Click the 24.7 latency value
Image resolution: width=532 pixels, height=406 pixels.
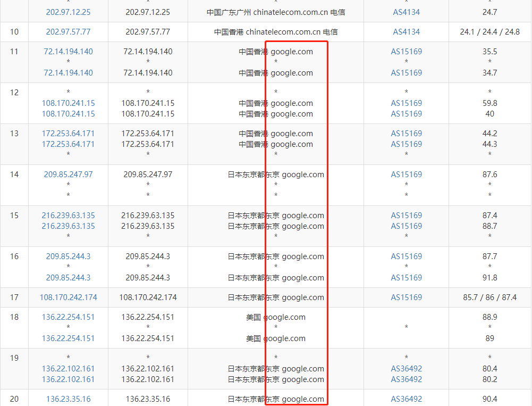pos(489,12)
